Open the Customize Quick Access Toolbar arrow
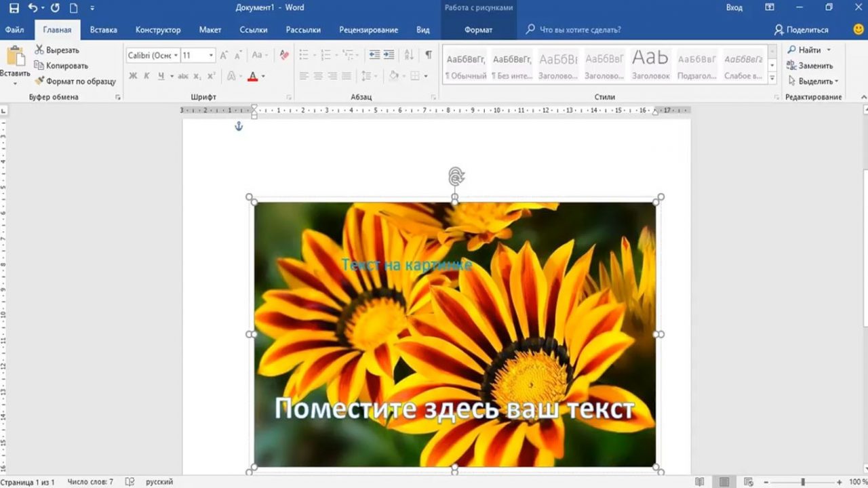Screen dimensions: 868x488 (92, 8)
